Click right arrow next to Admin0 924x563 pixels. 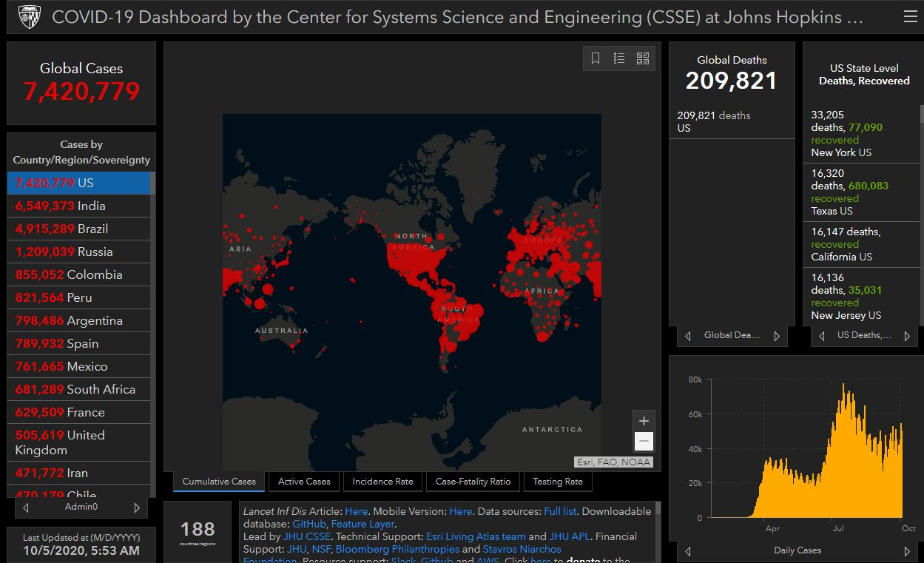tap(137, 508)
